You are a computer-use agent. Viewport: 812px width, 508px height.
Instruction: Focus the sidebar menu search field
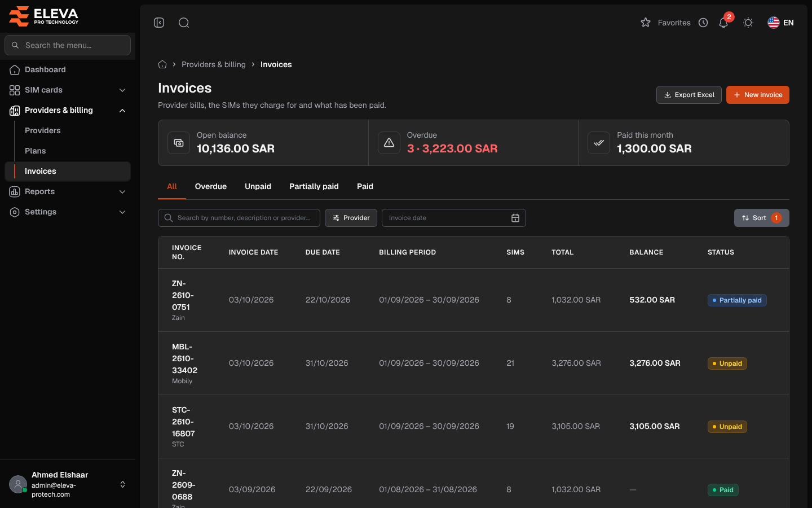[68, 45]
